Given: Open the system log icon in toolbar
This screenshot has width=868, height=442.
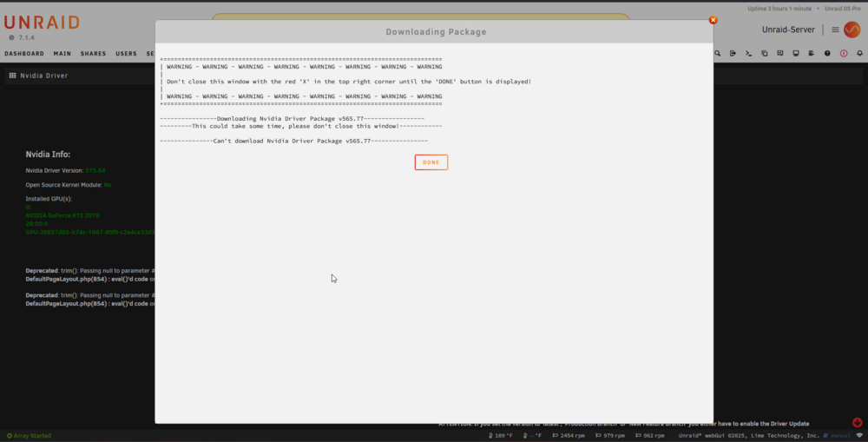Looking at the screenshot, I should click(811, 53).
